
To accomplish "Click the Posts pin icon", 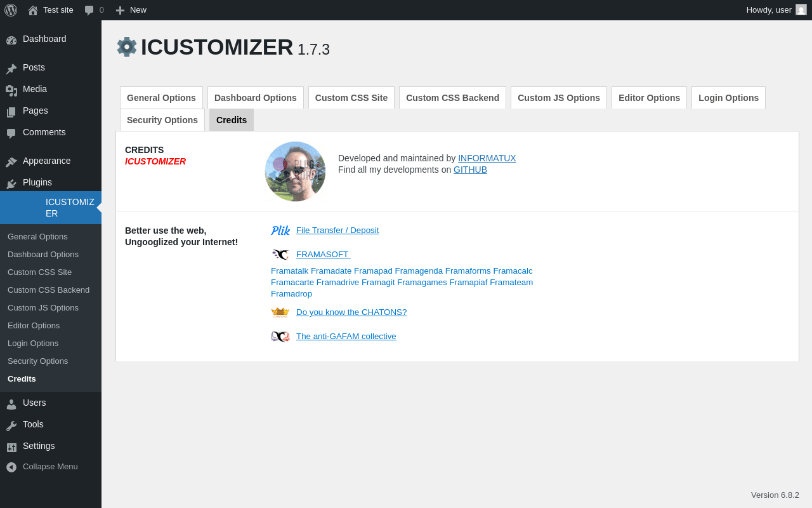I will click(x=11, y=68).
